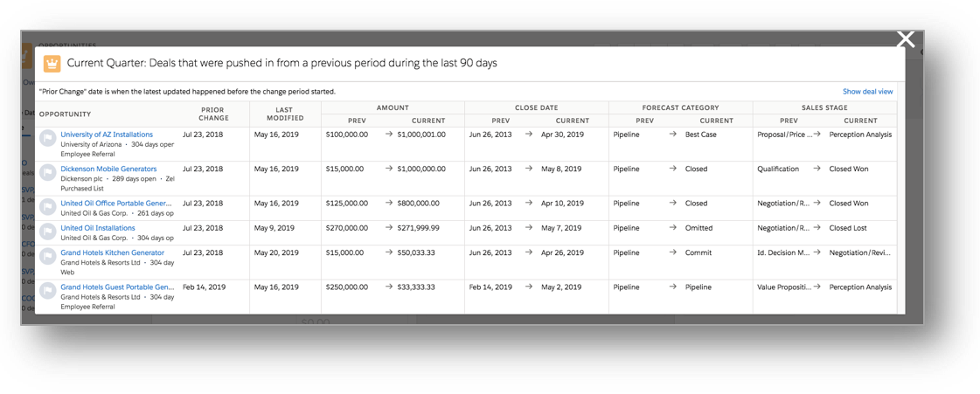Open University of AZ Installations opportunity
980x394 pixels.
tap(107, 135)
